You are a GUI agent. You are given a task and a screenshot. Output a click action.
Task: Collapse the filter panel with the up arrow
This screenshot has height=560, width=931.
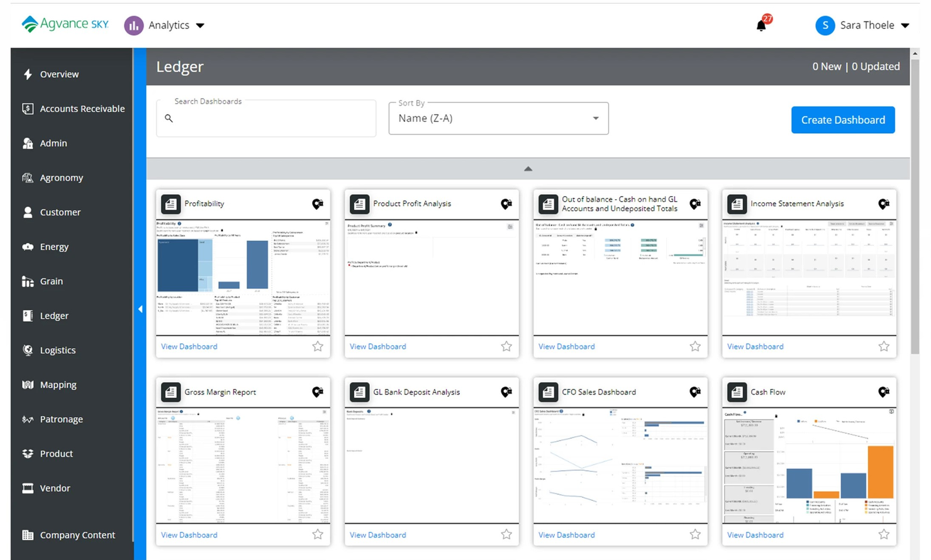point(528,168)
